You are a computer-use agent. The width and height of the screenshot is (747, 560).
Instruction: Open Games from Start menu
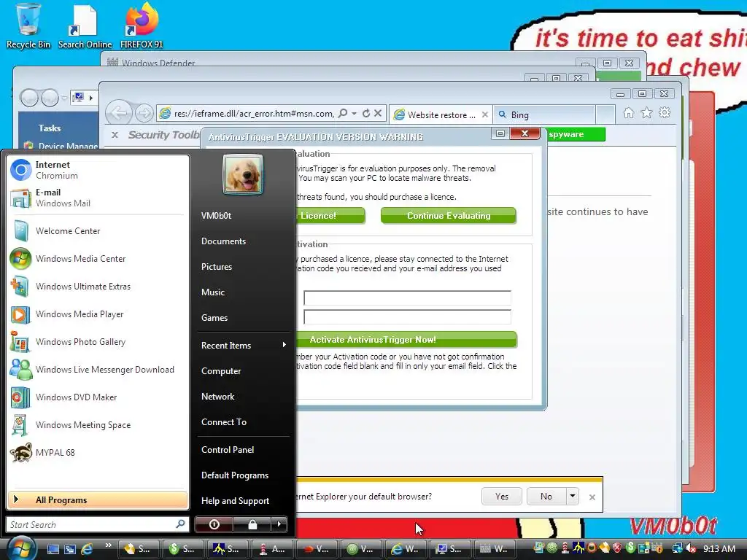[214, 318]
